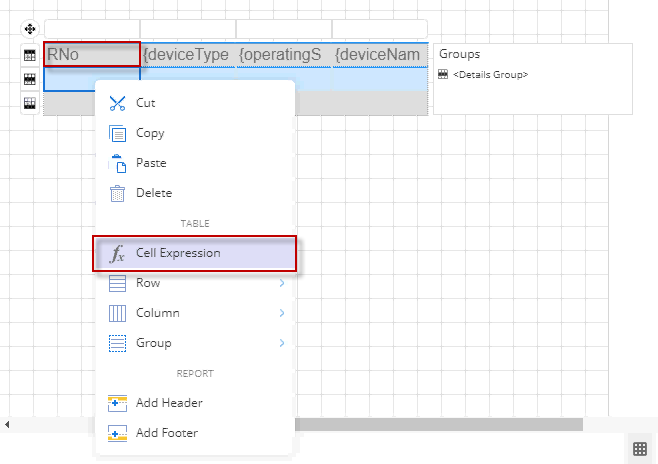The image size is (658, 464).
Task: Click the Column bars icon
Action: [117, 313]
